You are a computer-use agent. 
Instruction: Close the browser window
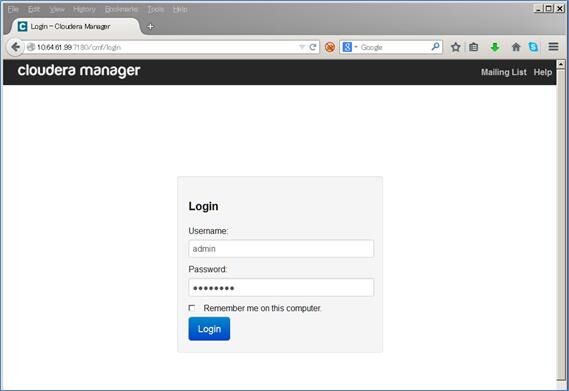[560, 8]
